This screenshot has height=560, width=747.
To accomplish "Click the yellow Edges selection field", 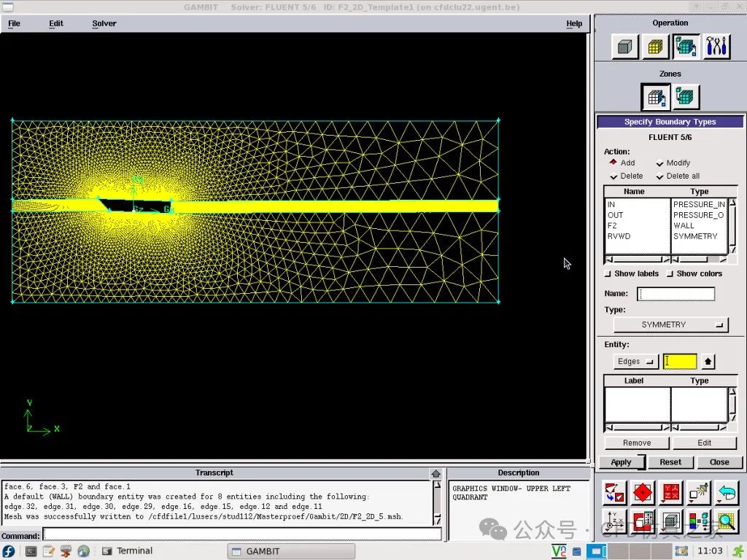I will (x=680, y=362).
